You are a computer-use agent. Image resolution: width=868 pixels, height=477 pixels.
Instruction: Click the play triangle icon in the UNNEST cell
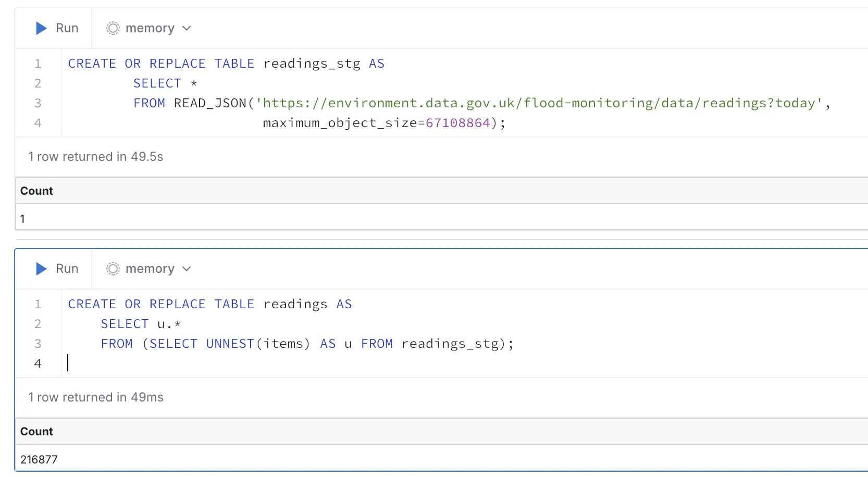pos(41,269)
